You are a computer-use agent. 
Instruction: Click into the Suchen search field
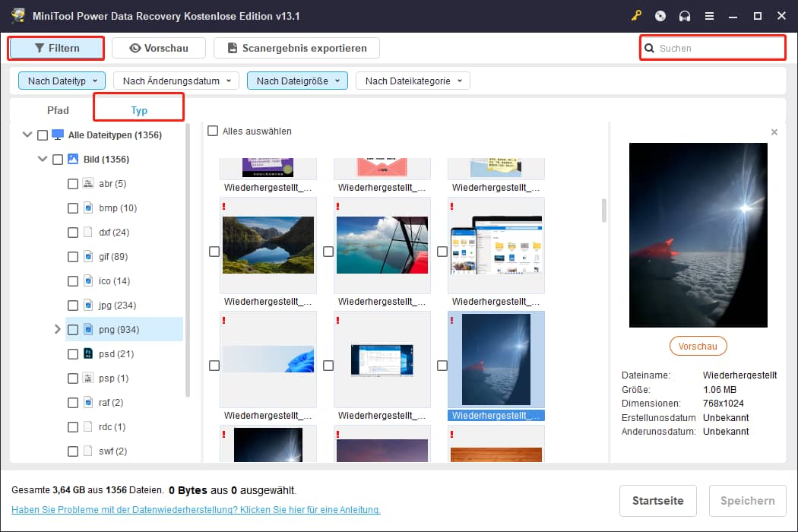(713, 49)
